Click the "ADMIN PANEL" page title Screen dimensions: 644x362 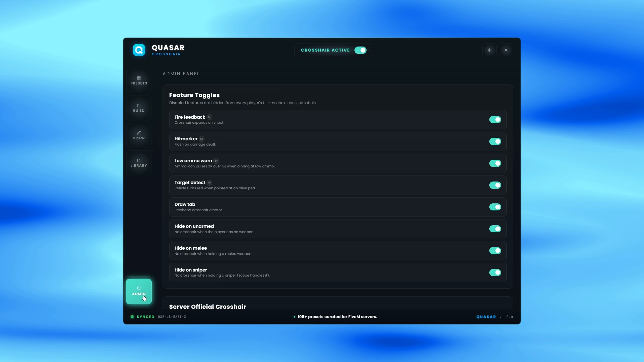tap(181, 74)
